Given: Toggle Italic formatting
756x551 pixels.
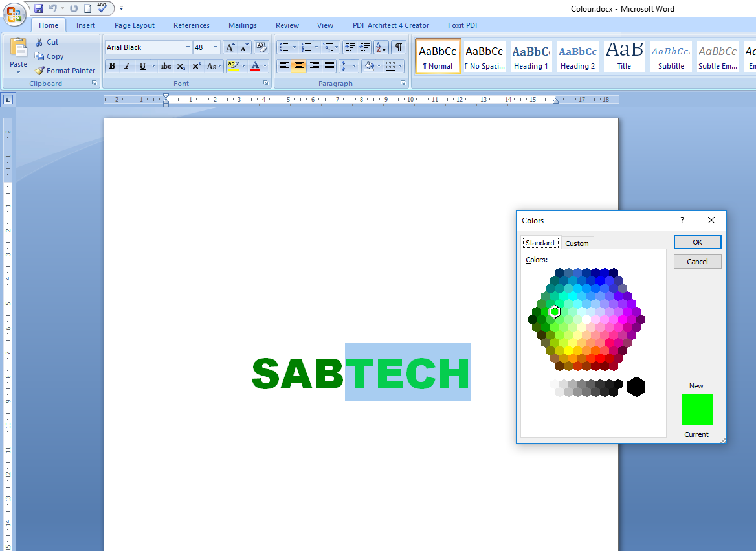Looking at the screenshot, I should [x=127, y=66].
